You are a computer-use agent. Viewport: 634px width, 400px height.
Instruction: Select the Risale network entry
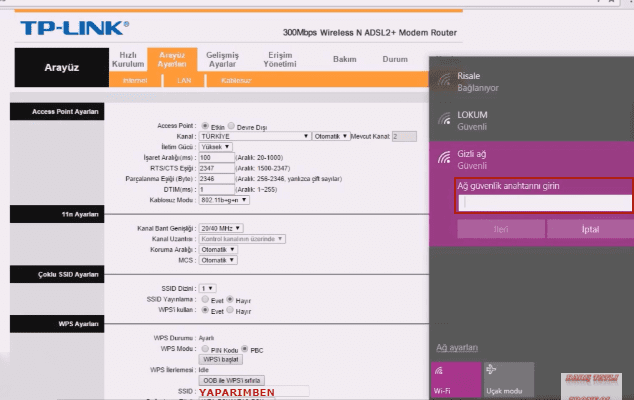(531, 82)
